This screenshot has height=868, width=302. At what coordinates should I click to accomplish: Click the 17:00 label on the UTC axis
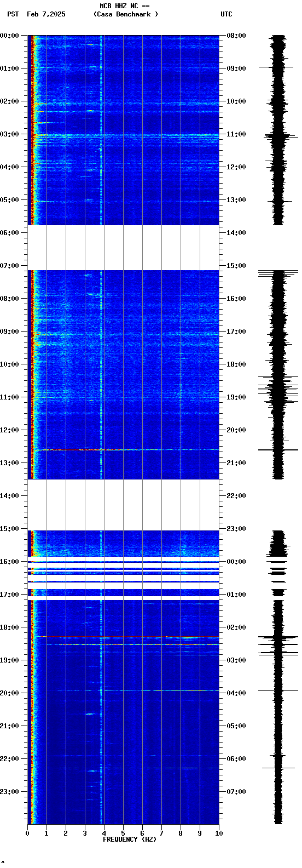click(x=236, y=332)
